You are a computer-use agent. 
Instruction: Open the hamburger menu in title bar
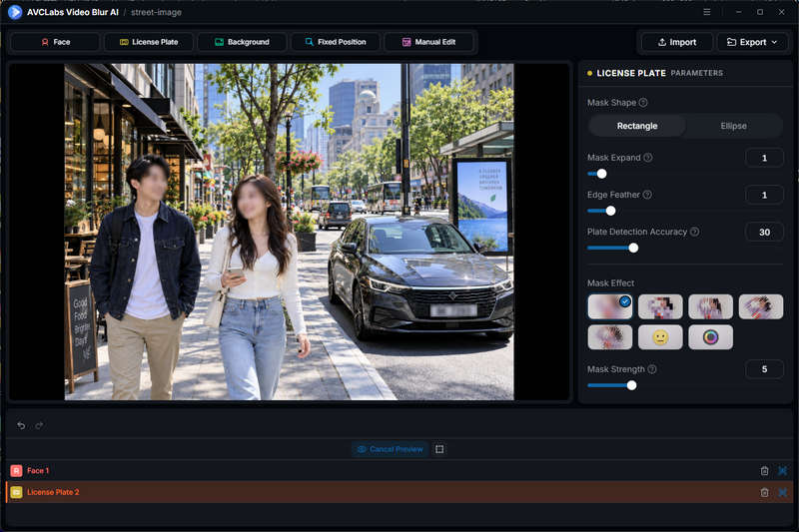coord(707,12)
